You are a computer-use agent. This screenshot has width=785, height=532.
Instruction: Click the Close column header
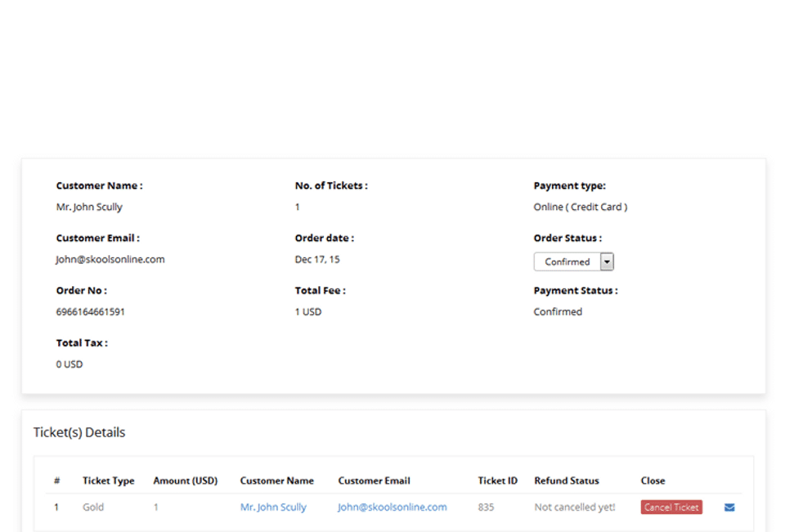(x=653, y=481)
